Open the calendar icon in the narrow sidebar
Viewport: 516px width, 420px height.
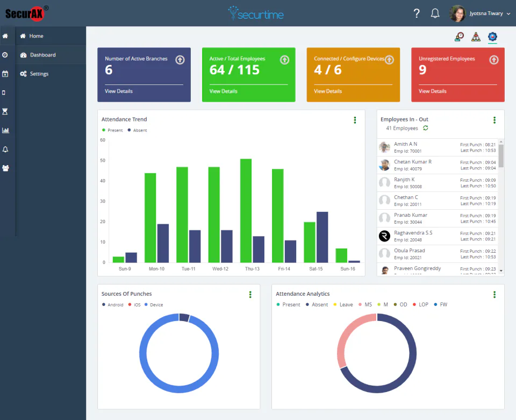5,74
